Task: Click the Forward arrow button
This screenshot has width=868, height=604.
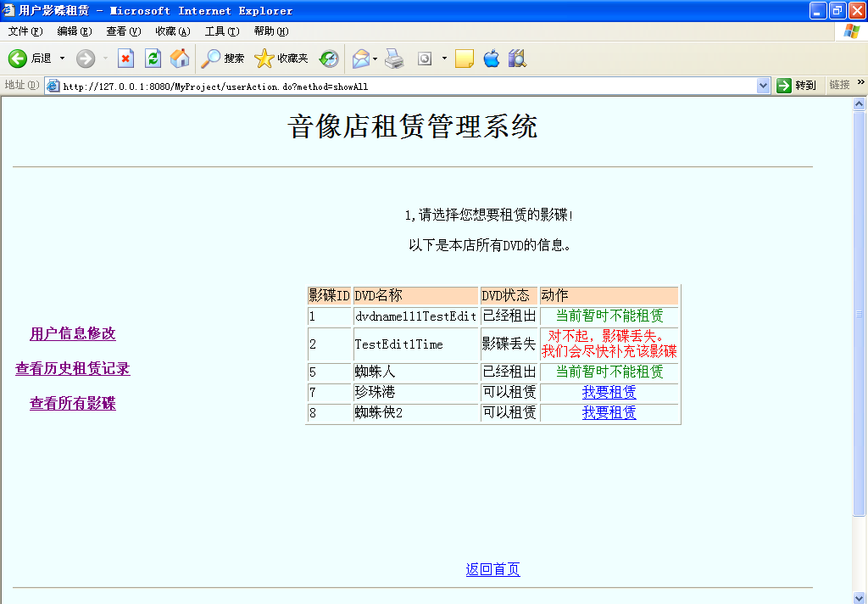Action: 86,59
